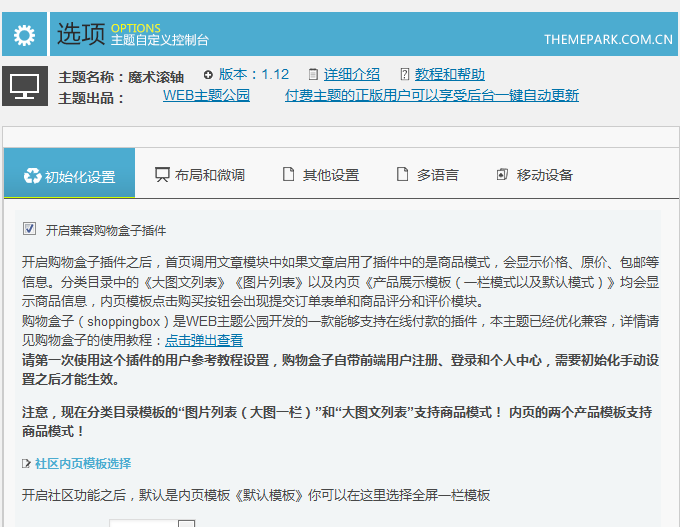Open the 付费主题 auto-update link
The image size is (680, 527).
(x=431, y=96)
